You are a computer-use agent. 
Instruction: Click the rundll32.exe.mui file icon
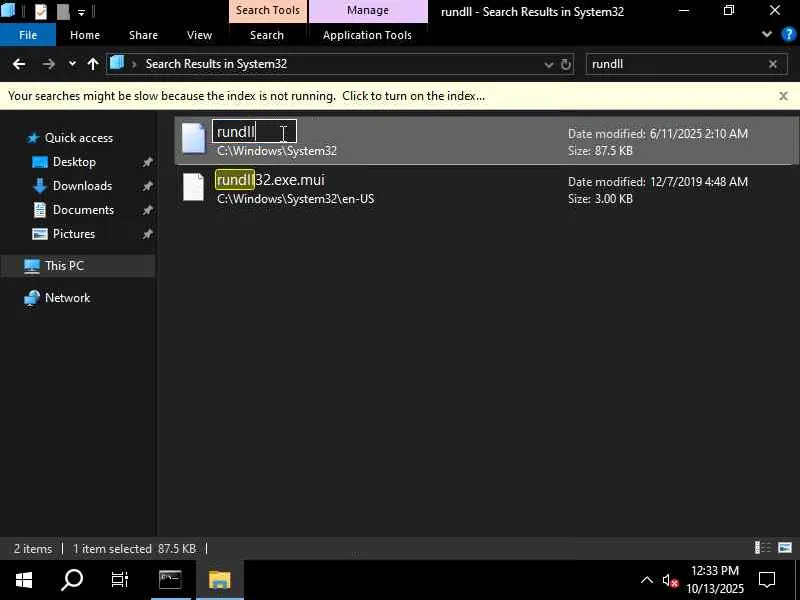pyautogui.click(x=193, y=187)
